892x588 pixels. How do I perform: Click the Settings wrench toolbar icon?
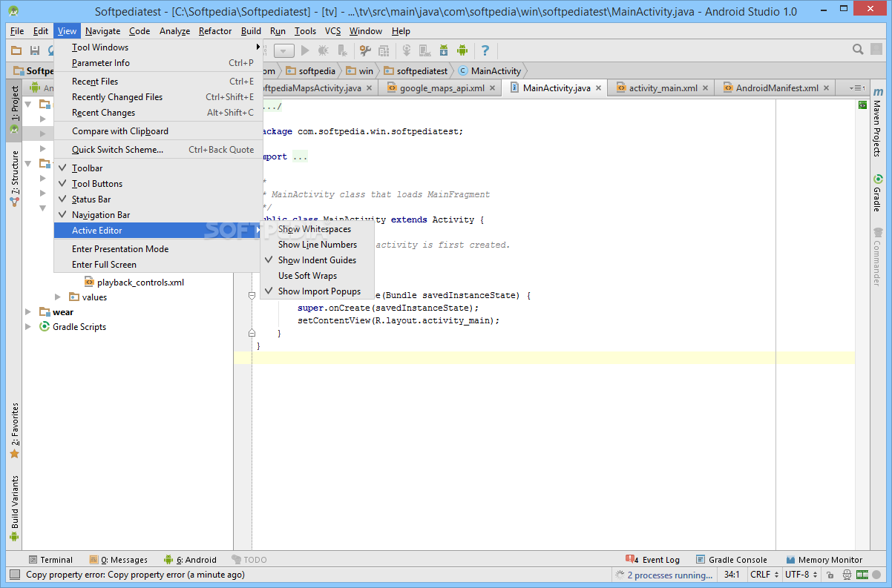(x=365, y=50)
